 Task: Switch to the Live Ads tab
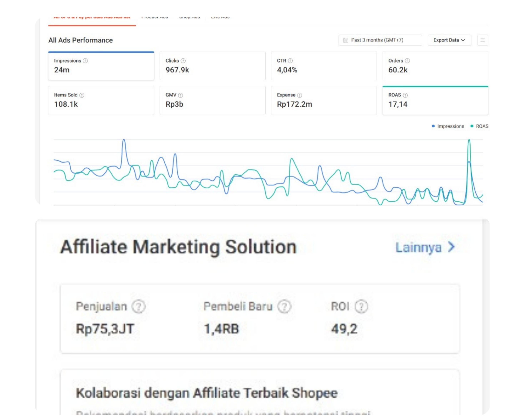220,17
